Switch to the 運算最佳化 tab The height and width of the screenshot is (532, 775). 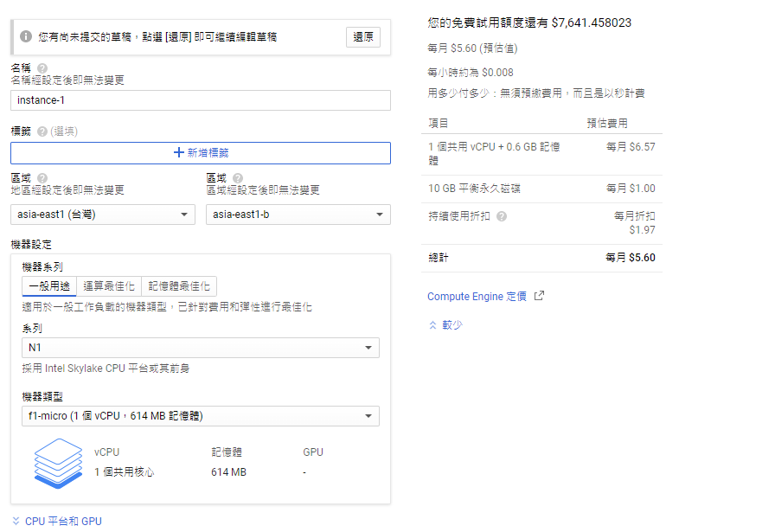point(109,286)
